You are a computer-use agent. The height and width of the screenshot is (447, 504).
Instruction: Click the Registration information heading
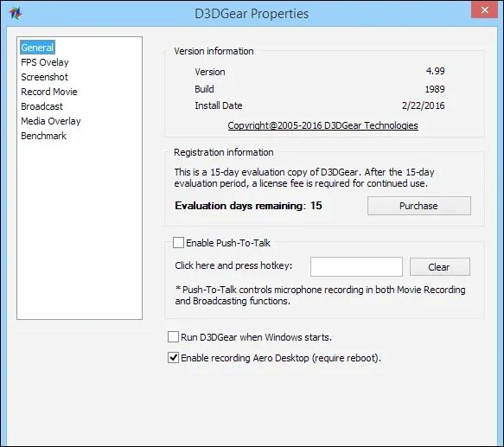pyautogui.click(x=224, y=152)
